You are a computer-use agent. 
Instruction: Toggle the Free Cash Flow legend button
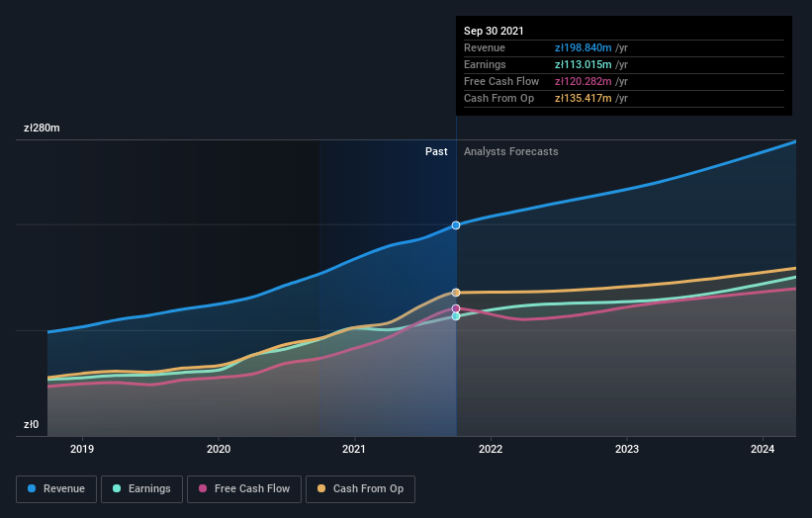point(244,489)
